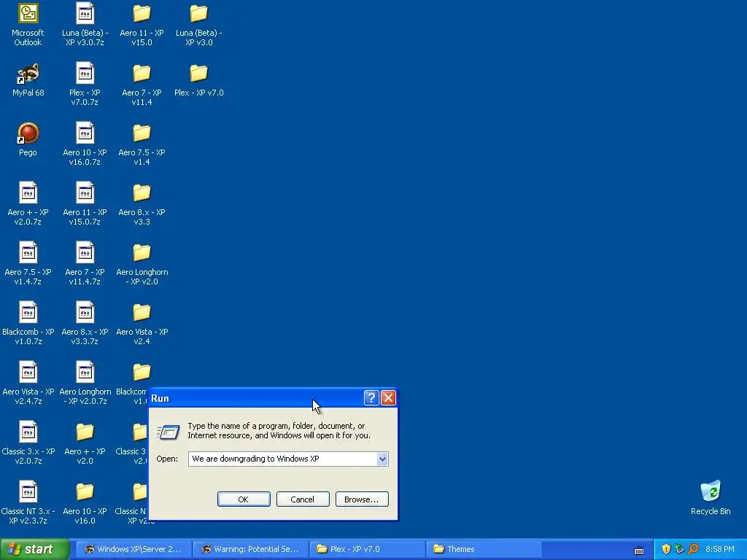Open the Browse... file picker

pos(362,499)
